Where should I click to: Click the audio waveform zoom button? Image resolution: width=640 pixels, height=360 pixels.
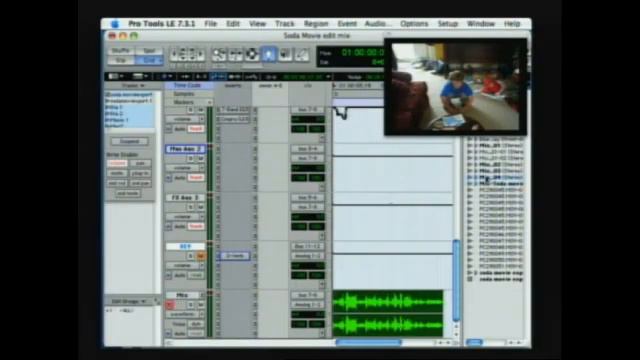coord(182,54)
